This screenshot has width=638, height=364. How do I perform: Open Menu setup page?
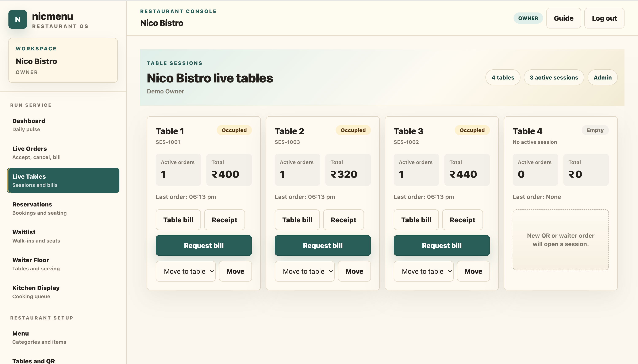pos(63,337)
